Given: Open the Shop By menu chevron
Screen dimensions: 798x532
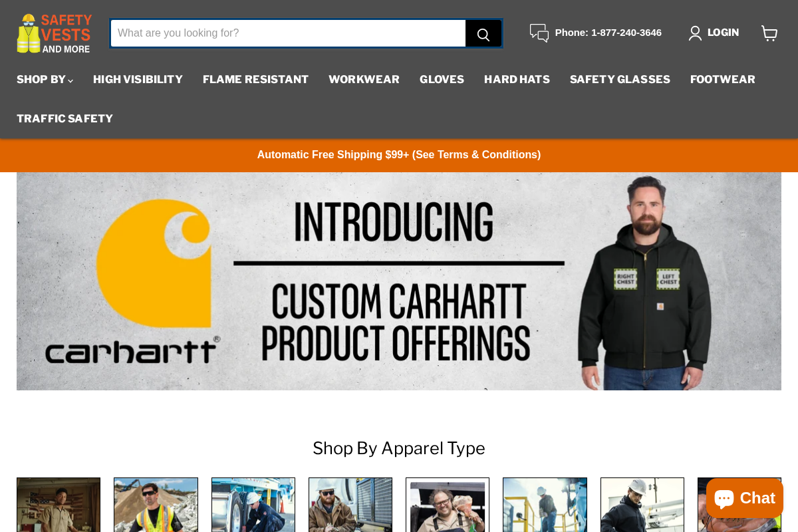Looking at the screenshot, I should tap(70, 80).
